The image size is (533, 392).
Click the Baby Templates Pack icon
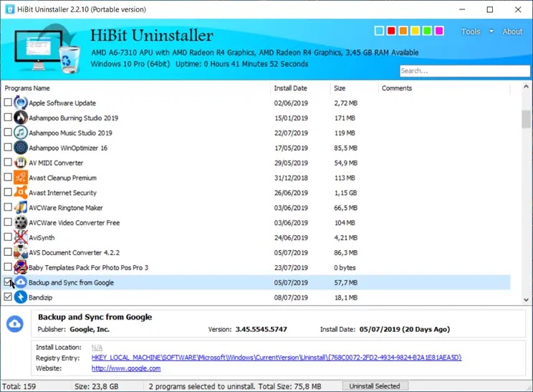[x=21, y=267]
